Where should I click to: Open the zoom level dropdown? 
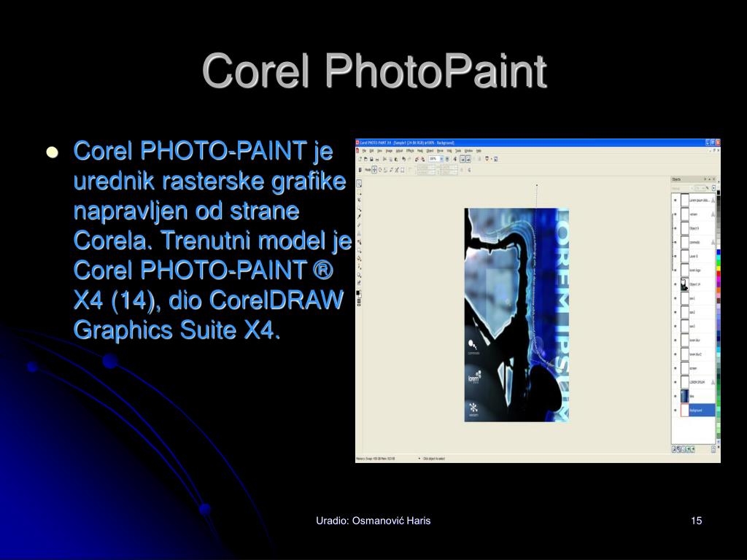pos(441,159)
